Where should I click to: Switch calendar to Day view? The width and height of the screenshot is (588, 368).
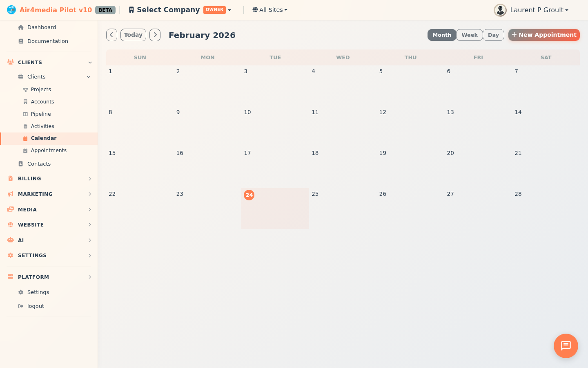pyautogui.click(x=493, y=35)
